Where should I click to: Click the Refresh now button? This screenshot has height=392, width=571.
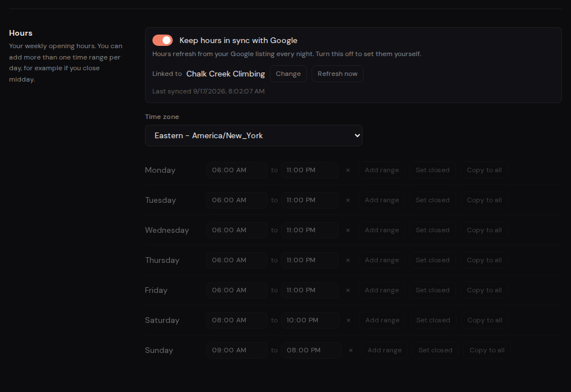point(337,74)
